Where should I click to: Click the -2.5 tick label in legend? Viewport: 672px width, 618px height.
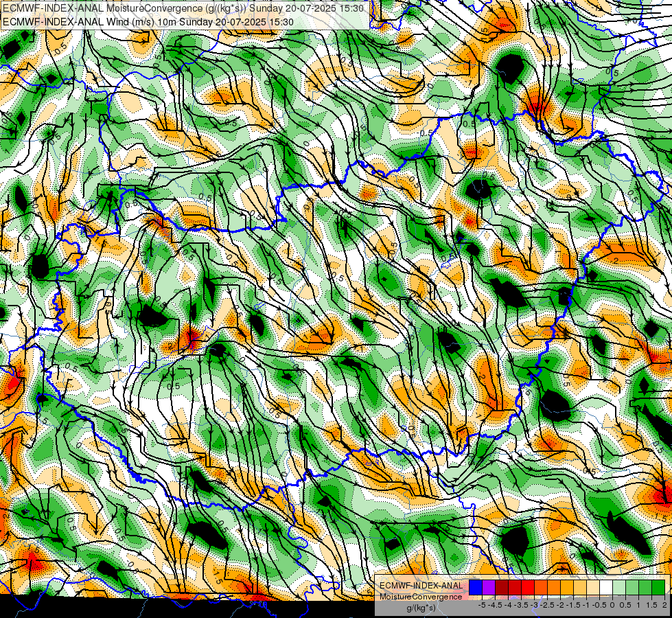point(548,605)
